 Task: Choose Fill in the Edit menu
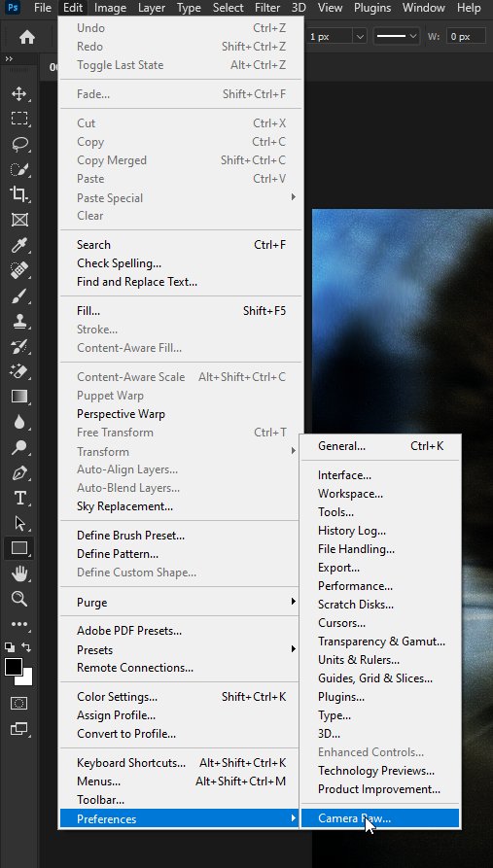[x=181, y=311]
